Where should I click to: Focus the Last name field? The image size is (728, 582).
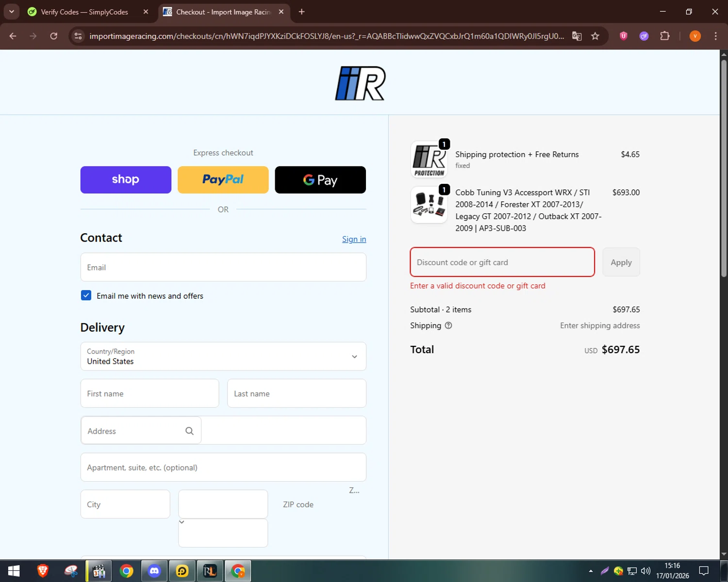(x=297, y=393)
